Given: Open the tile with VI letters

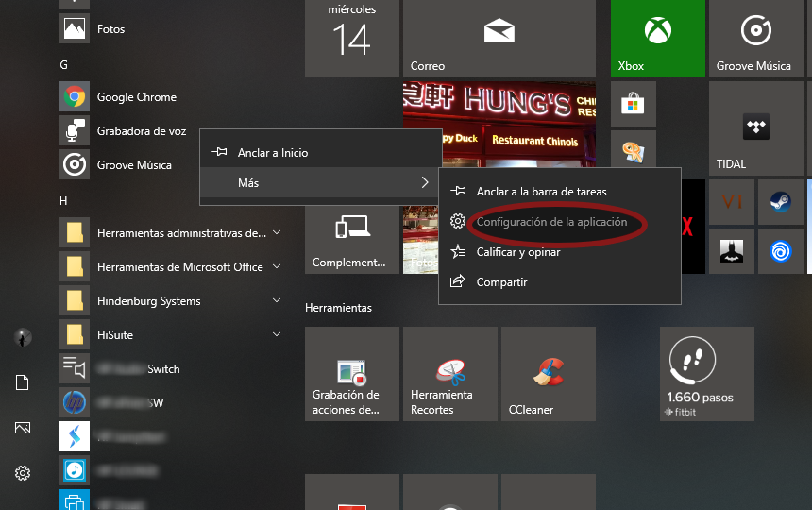Looking at the screenshot, I should pos(731,202).
